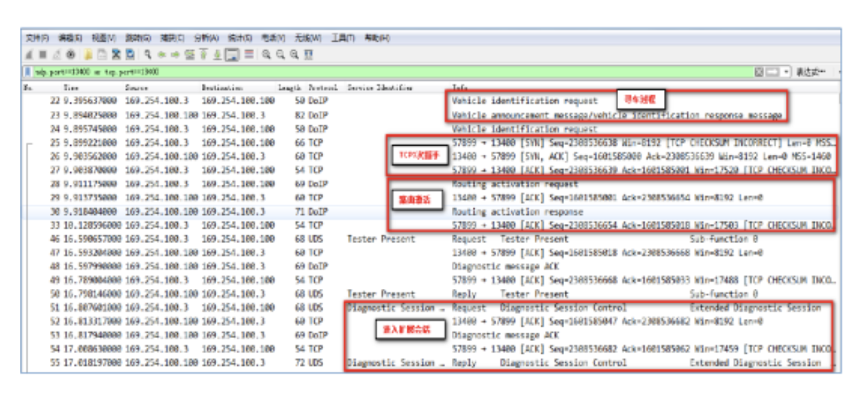This screenshot has width=868, height=397.
Task: Select packet 50 Tester Present reply row
Action: (x=431, y=294)
